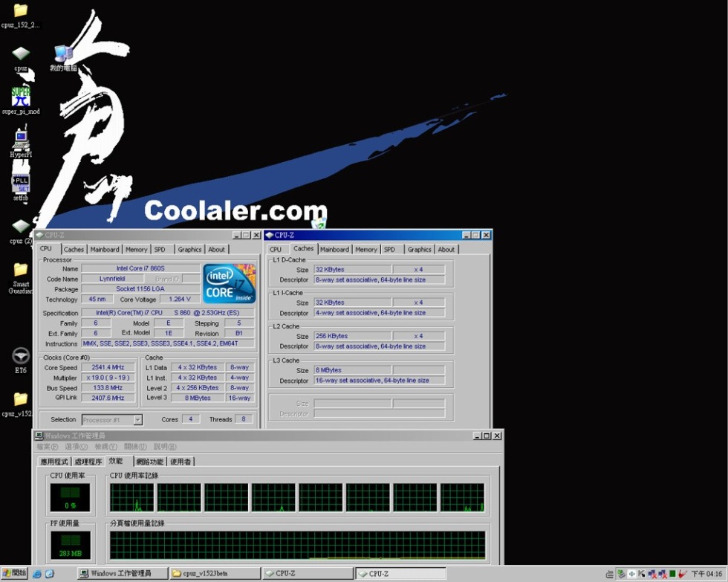Switch to 網路功能 tab in Task Manager
Image resolution: width=728 pixels, height=582 pixels.
coord(150,462)
